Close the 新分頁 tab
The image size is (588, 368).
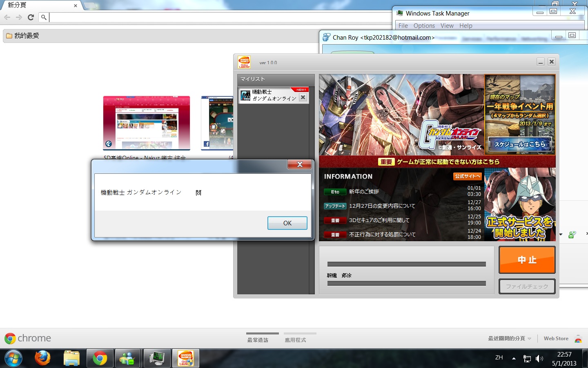76,6
